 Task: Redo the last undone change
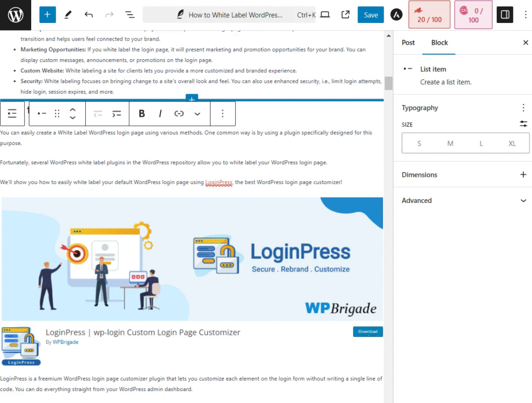point(109,15)
